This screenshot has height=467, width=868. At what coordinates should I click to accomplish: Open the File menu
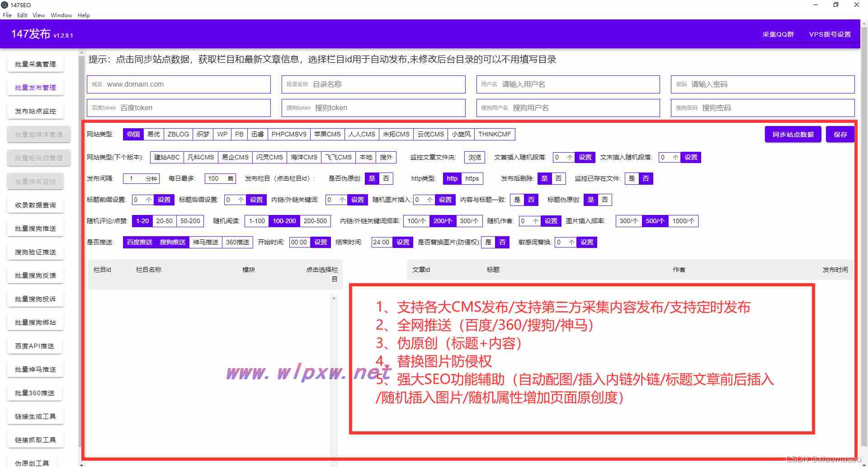[7, 15]
